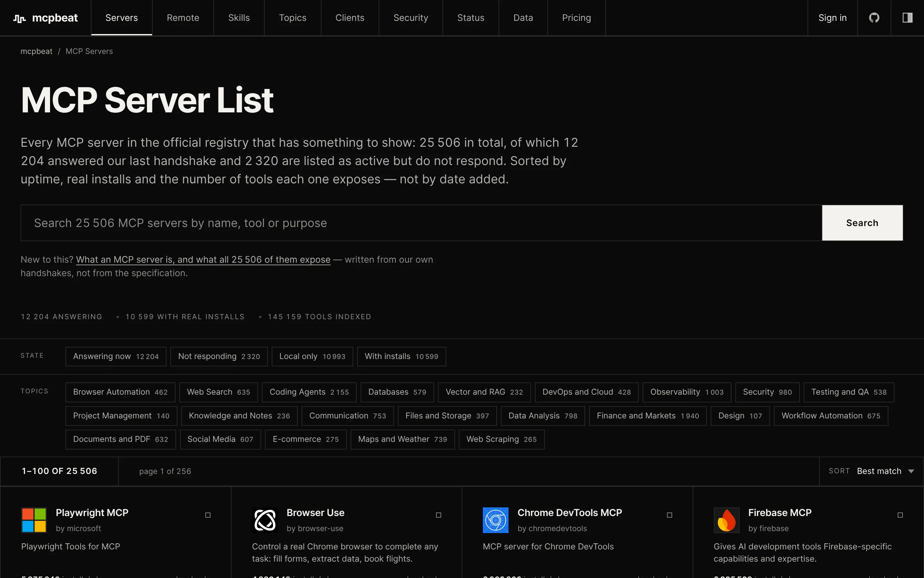Open the Remote tab
Image resolution: width=924 pixels, height=578 pixels.
coord(183,18)
